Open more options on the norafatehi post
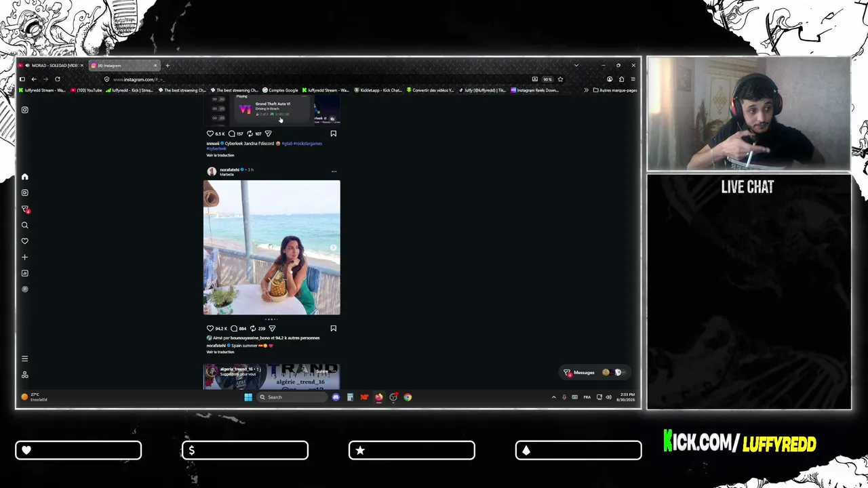 (334, 171)
